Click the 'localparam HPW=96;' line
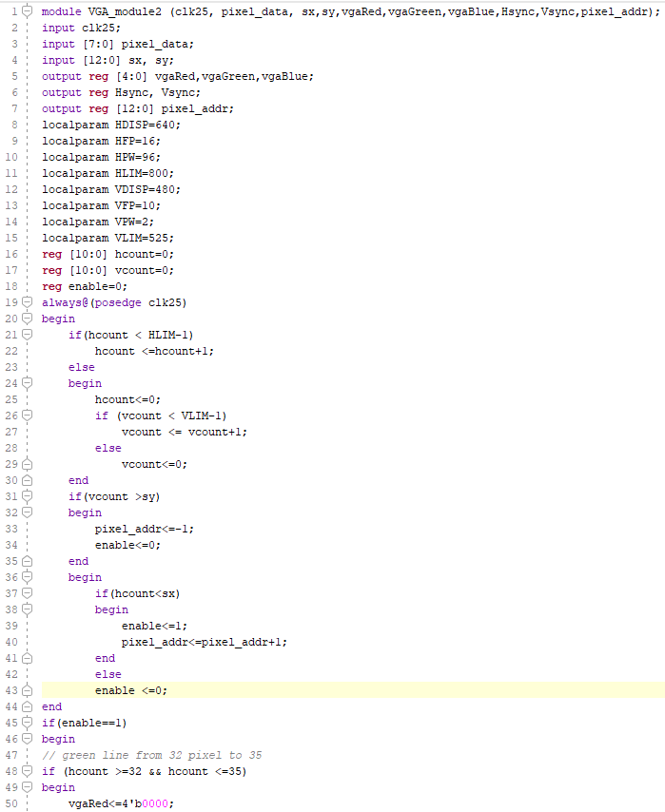The width and height of the screenshot is (665, 812). click(x=101, y=157)
